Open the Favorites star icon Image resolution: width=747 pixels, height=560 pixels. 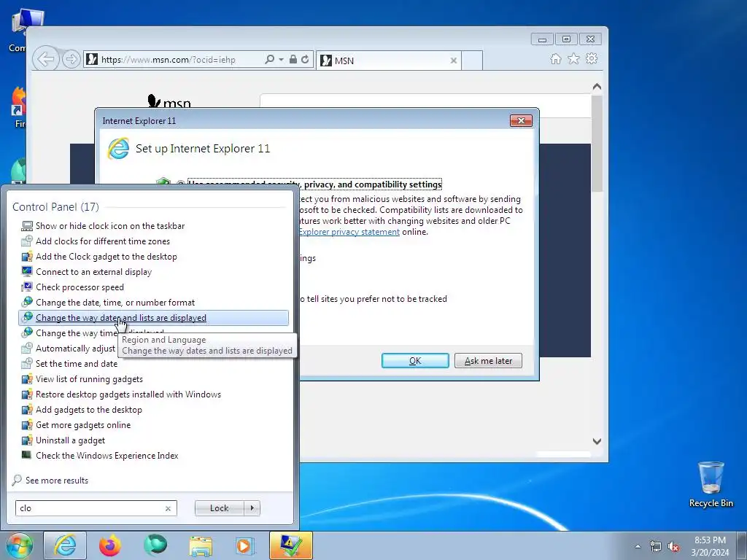click(573, 58)
